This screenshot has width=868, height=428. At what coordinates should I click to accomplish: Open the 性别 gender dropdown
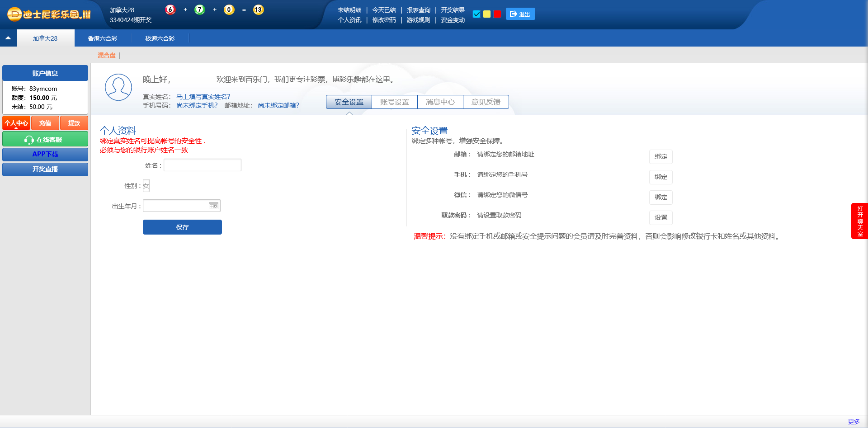[146, 186]
